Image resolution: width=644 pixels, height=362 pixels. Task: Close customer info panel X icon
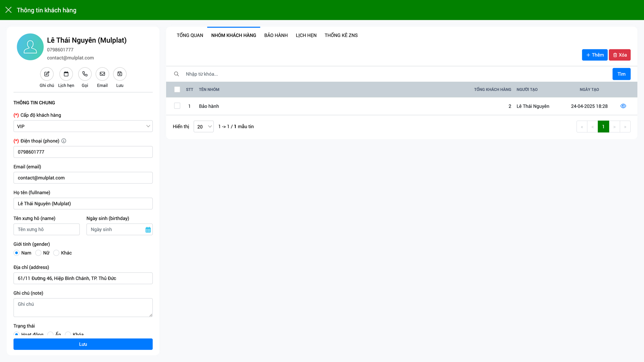coord(8,10)
